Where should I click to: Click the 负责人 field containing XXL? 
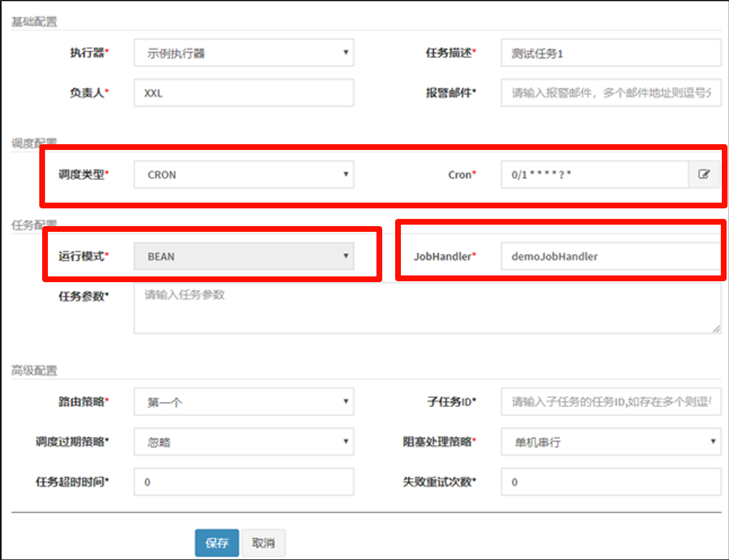click(x=243, y=93)
